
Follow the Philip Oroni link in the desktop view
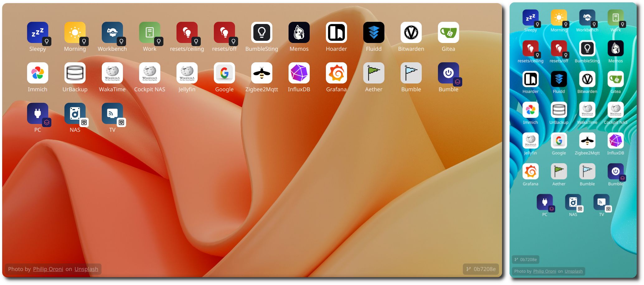click(x=48, y=269)
